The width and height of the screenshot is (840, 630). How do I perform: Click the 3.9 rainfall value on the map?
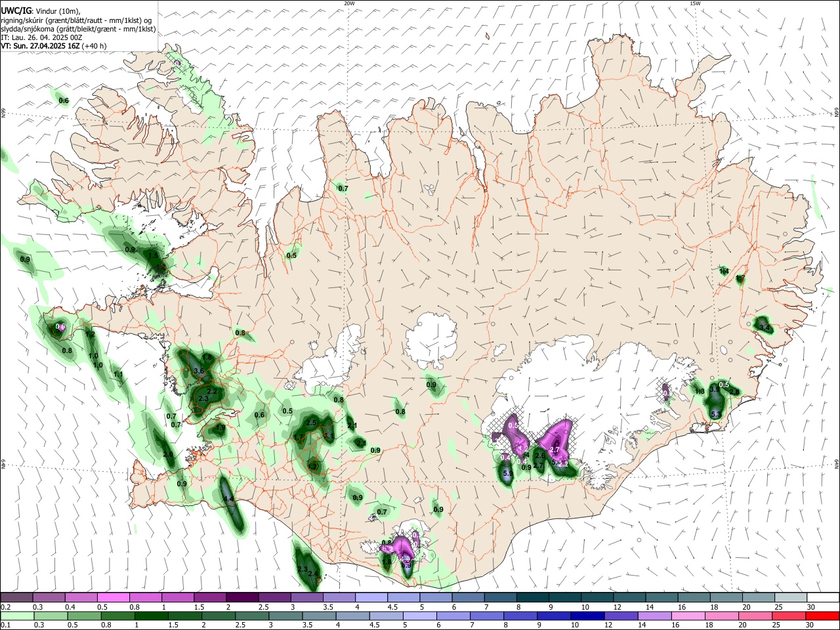[715, 390]
